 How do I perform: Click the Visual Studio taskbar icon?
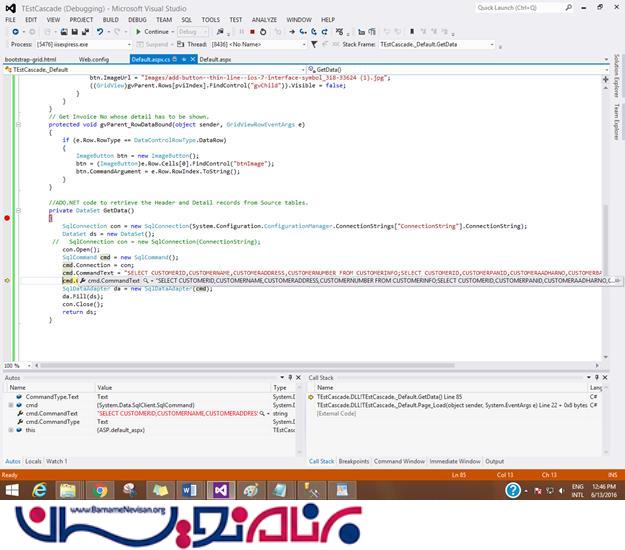[220, 490]
